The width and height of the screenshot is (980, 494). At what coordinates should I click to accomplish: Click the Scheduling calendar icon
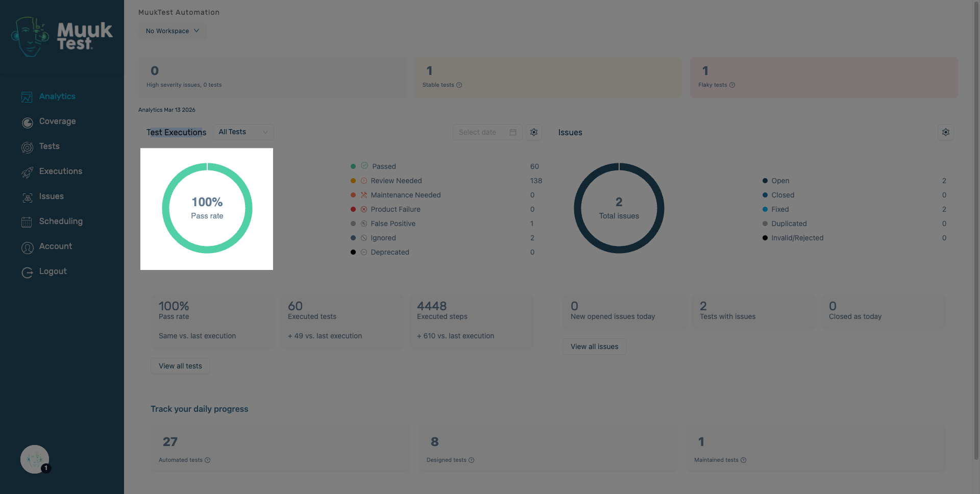tap(27, 222)
